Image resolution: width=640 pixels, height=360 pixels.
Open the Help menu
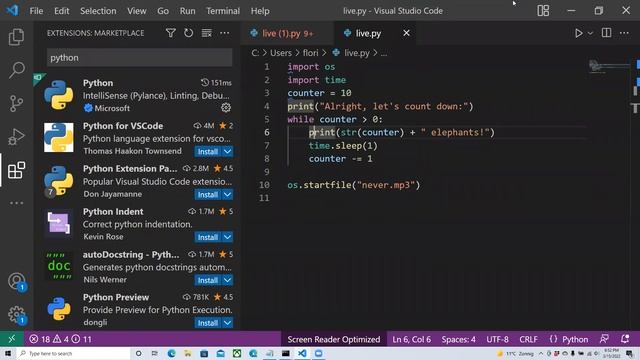click(260, 11)
